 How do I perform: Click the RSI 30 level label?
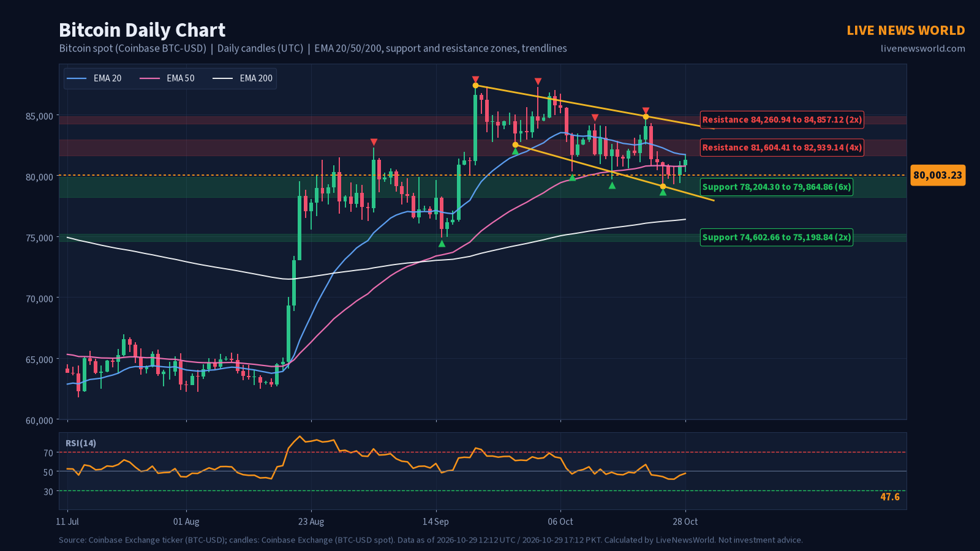(x=48, y=492)
